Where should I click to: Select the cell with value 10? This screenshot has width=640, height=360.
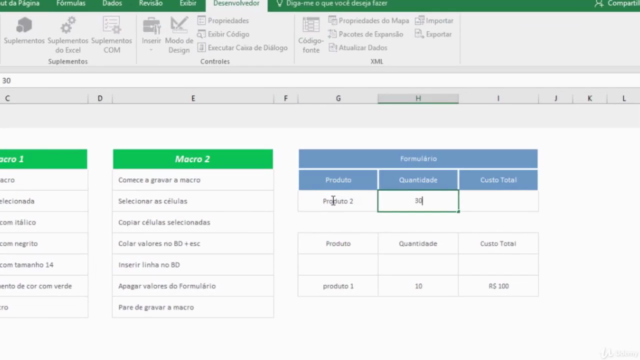pyautogui.click(x=418, y=286)
